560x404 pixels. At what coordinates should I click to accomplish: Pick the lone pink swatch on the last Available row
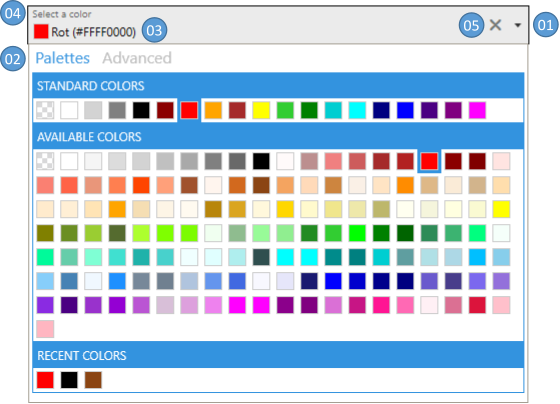(45, 329)
